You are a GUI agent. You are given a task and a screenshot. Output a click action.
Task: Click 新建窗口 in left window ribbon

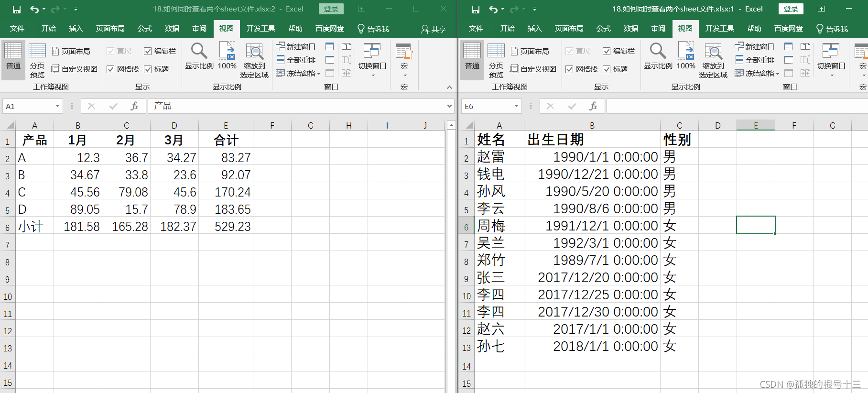(296, 46)
